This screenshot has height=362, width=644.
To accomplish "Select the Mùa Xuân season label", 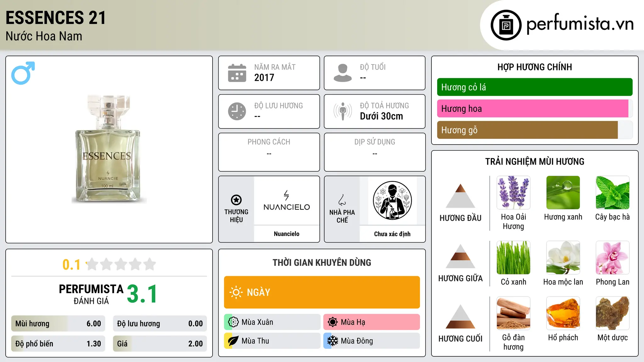I will [257, 322].
